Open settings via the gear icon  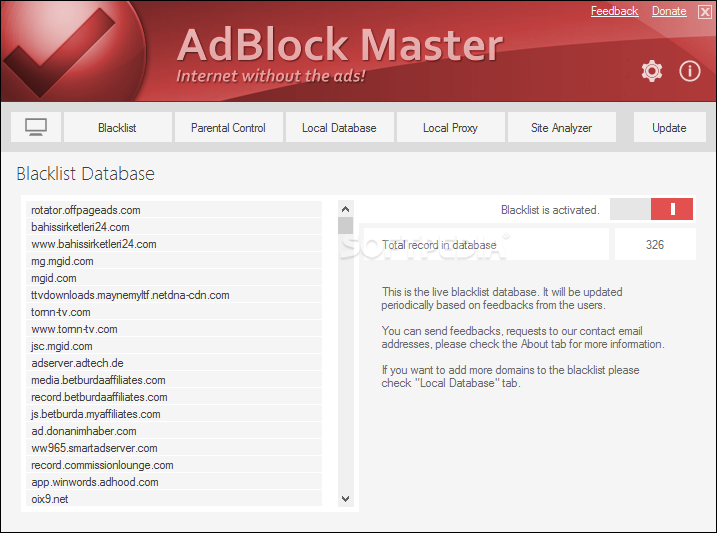click(x=652, y=71)
